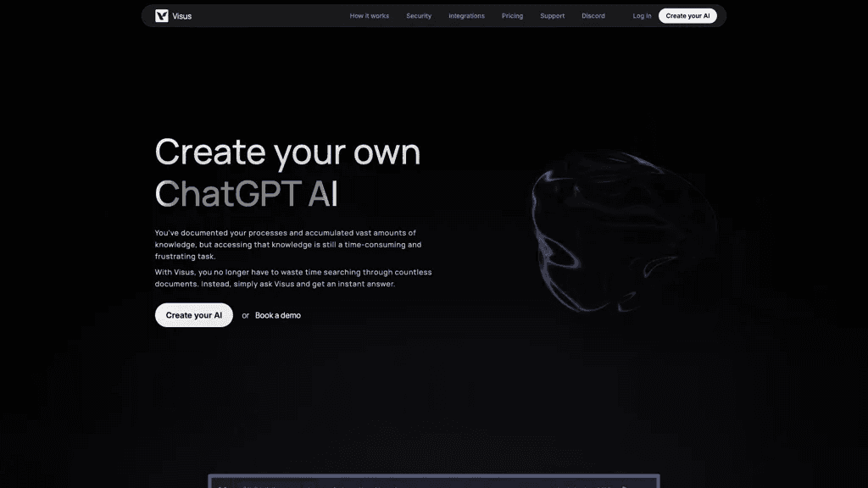
Task: Click the animated 3D blob graphic
Action: click(x=623, y=231)
